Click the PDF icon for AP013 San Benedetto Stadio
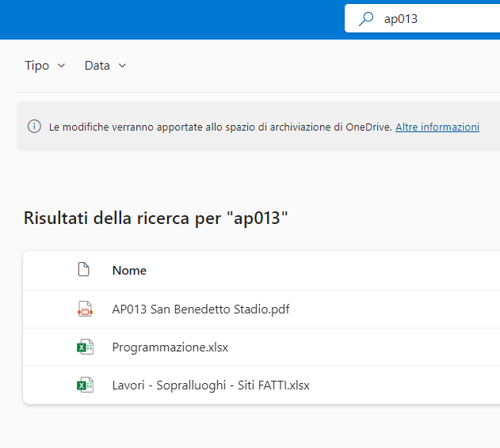 pyautogui.click(x=85, y=309)
